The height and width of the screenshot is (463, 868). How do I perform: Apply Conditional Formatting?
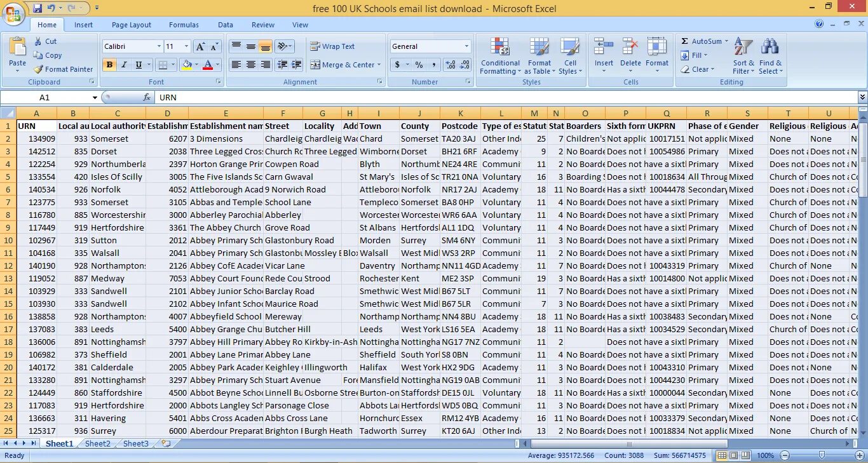(499, 55)
